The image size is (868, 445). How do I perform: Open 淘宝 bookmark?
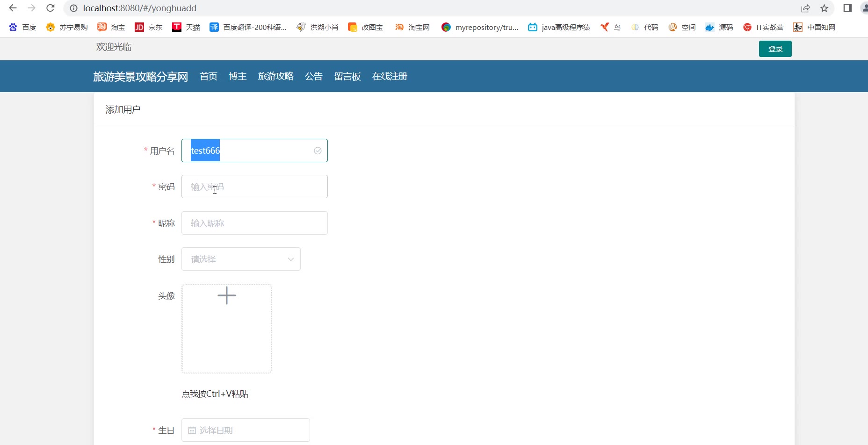point(111,27)
